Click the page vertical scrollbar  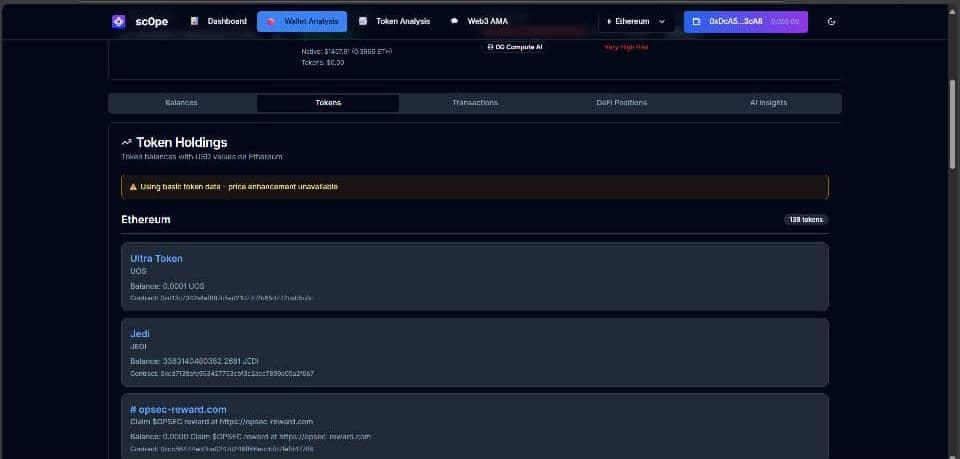[x=953, y=122]
